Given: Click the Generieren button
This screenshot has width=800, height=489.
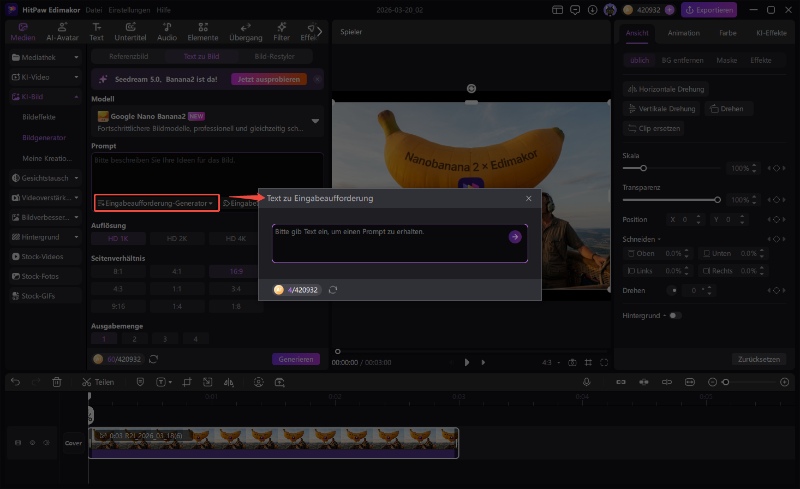Looking at the screenshot, I should (296, 359).
